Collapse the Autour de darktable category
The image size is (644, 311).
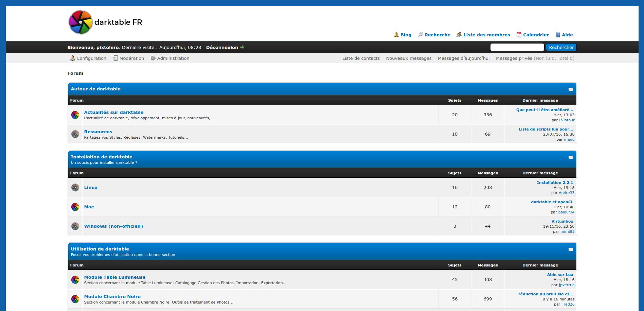[x=571, y=89]
